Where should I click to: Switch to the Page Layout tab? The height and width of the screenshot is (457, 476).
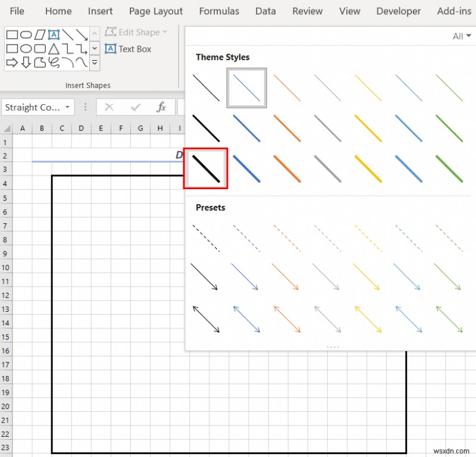(x=155, y=11)
